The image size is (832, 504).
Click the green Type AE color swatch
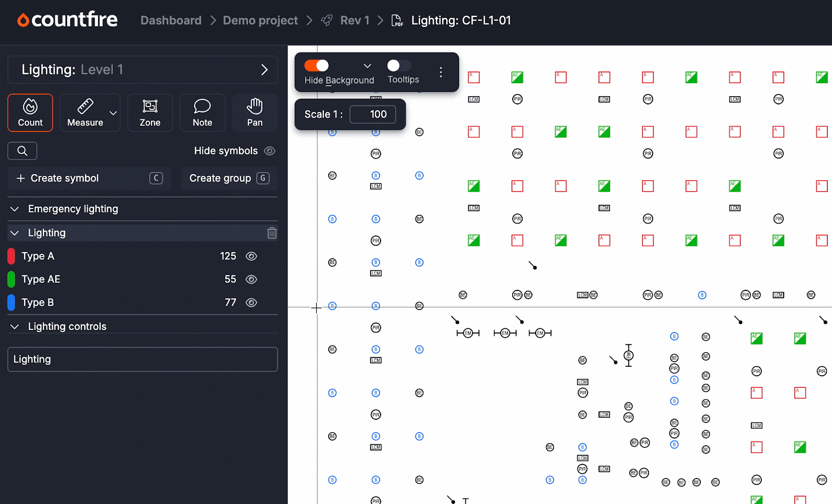[11, 280]
